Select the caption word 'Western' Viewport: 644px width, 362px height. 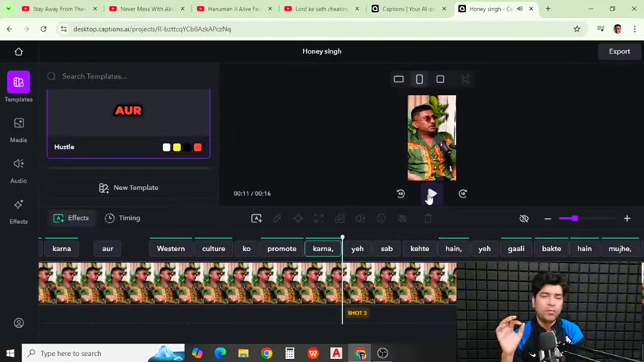click(x=171, y=249)
